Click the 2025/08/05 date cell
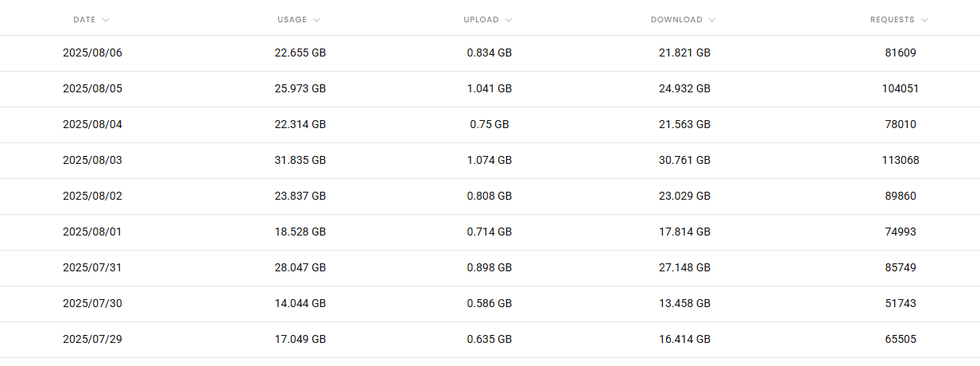The image size is (980, 366). [92, 89]
